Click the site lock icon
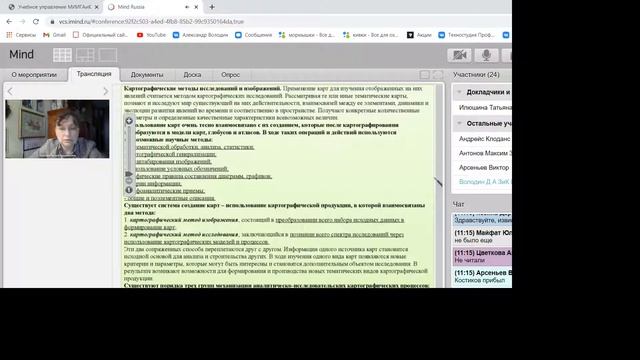The height and width of the screenshot is (360, 640). [52, 22]
